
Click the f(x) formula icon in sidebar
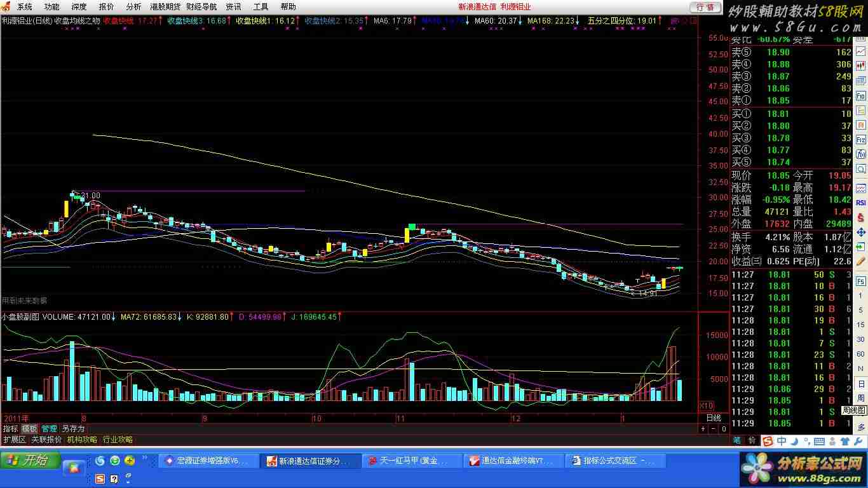pyautogui.click(x=861, y=154)
